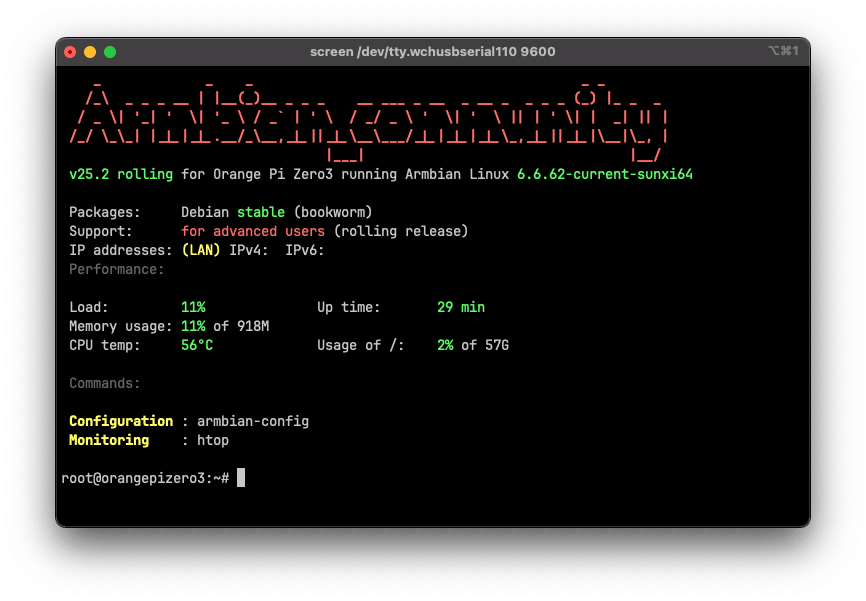Click the Configuration label text
This screenshot has width=866, height=601.
point(120,421)
